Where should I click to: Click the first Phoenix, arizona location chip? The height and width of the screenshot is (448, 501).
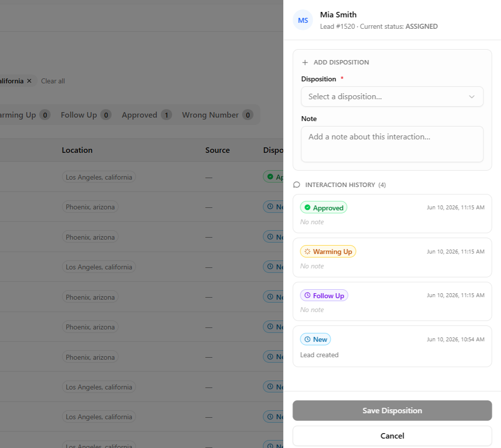pos(90,207)
